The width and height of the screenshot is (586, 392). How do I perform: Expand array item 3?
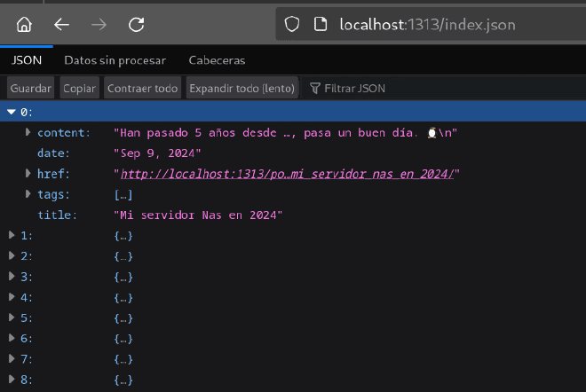(x=12, y=277)
